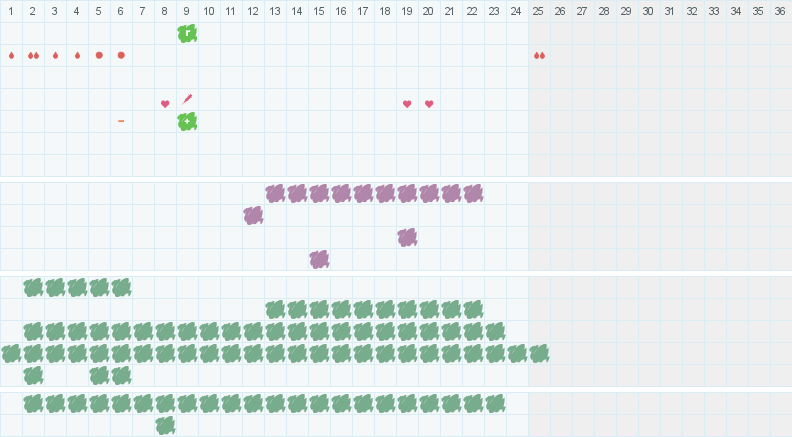The image size is (792, 437).
Task: Select the double blood drop on day 2
Action: coord(33,55)
